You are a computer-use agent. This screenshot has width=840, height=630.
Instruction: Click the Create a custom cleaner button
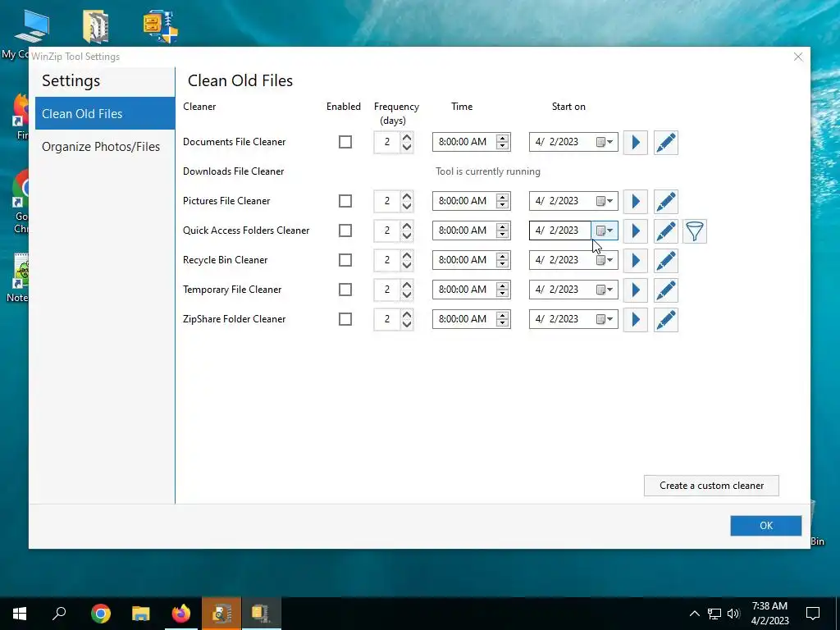coord(711,486)
